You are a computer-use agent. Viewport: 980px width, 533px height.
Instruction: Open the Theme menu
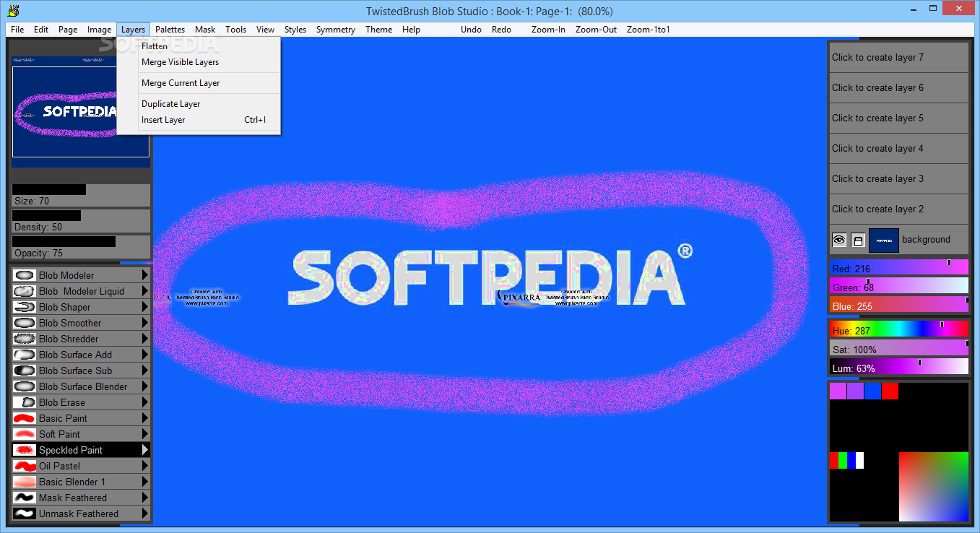(x=378, y=30)
